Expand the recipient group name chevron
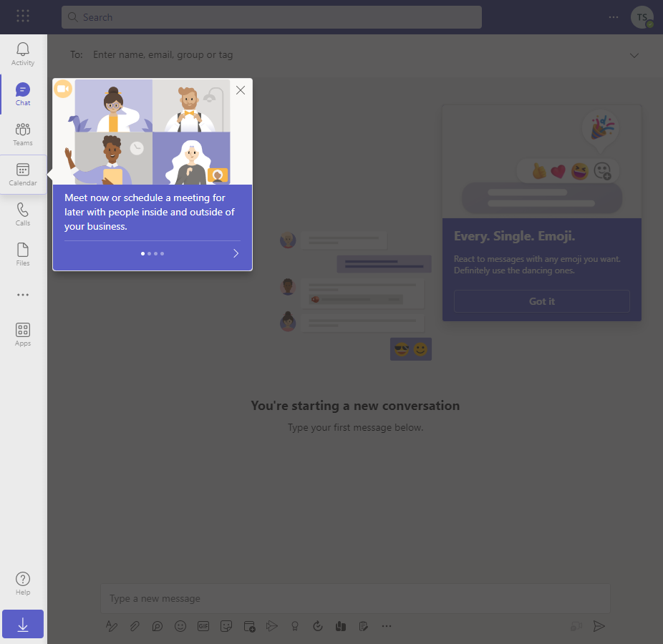The width and height of the screenshot is (663, 644). [634, 55]
